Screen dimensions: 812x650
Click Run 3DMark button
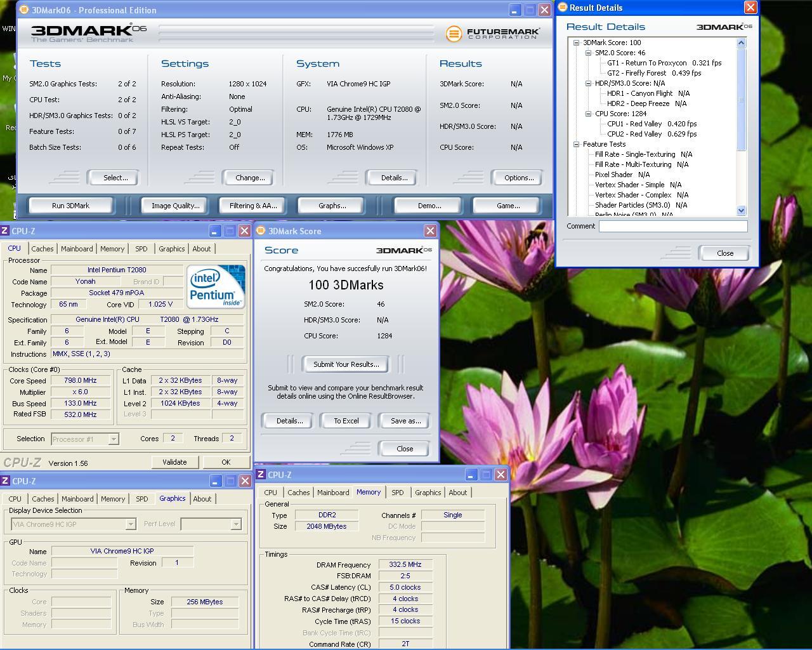(71, 206)
